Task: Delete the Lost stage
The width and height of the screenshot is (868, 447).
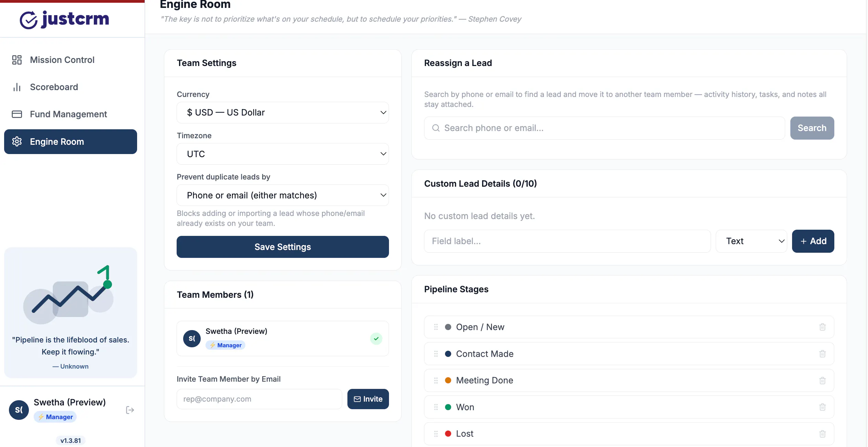Action: (x=822, y=434)
